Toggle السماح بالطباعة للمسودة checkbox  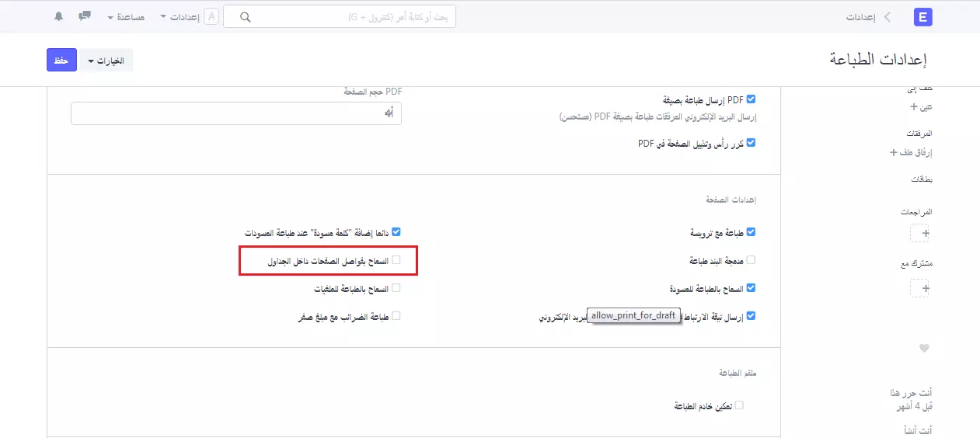pyautogui.click(x=751, y=288)
